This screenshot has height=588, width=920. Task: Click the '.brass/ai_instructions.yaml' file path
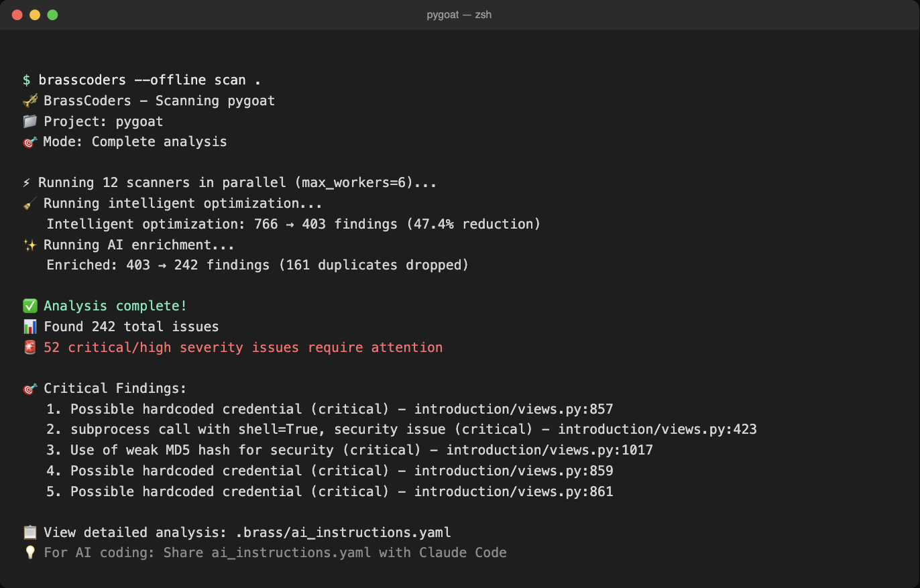343,533
